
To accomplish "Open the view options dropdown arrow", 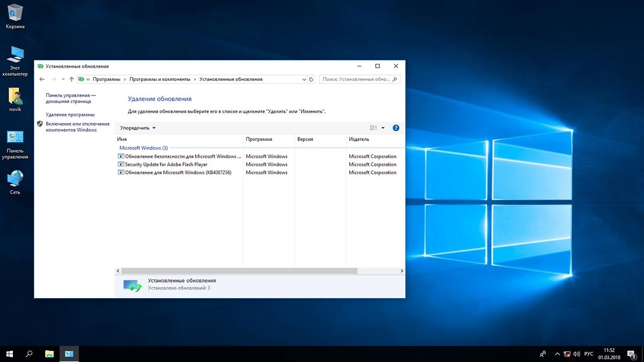I will [383, 128].
